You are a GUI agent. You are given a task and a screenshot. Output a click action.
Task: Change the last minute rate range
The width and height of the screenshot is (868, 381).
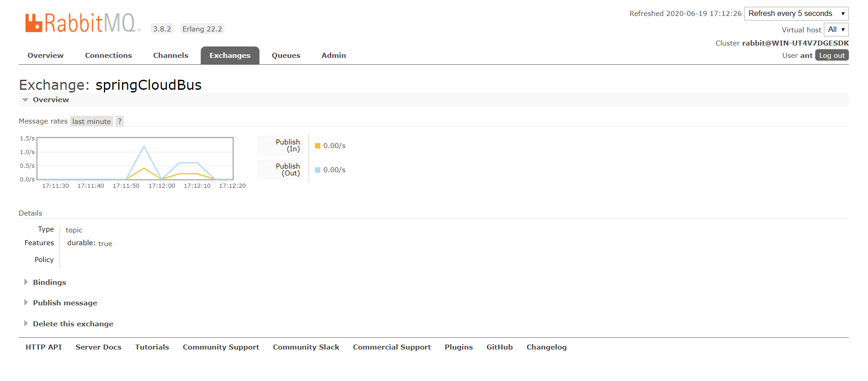tap(91, 121)
